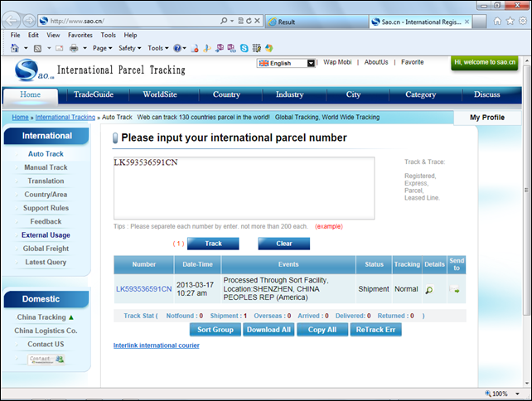Click the parcel number text area

244,188
